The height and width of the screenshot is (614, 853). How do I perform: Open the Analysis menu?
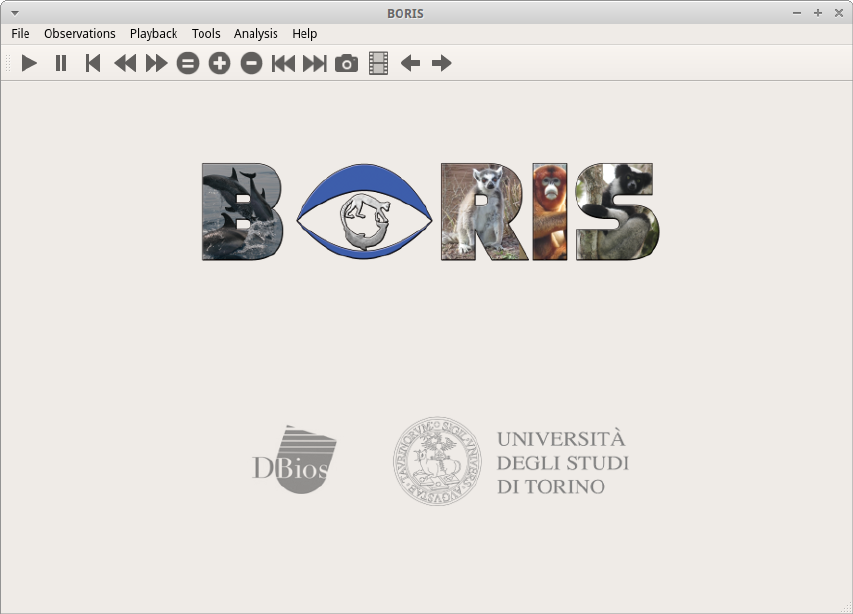click(256, 34)
